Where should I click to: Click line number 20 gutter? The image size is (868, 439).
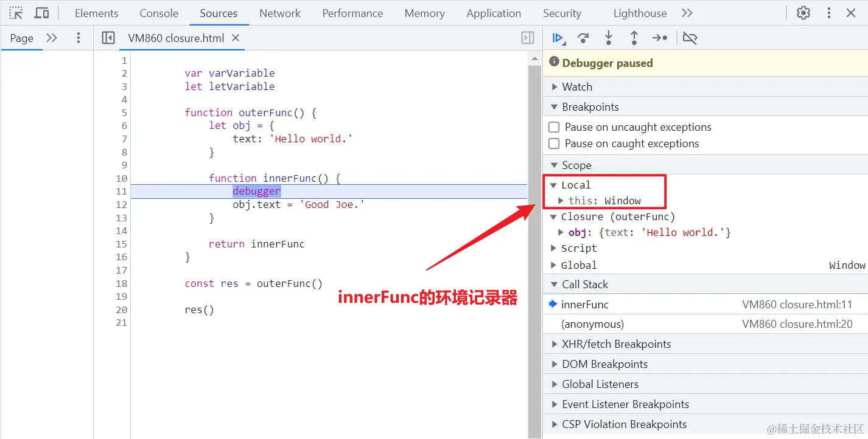click(121, 309)
